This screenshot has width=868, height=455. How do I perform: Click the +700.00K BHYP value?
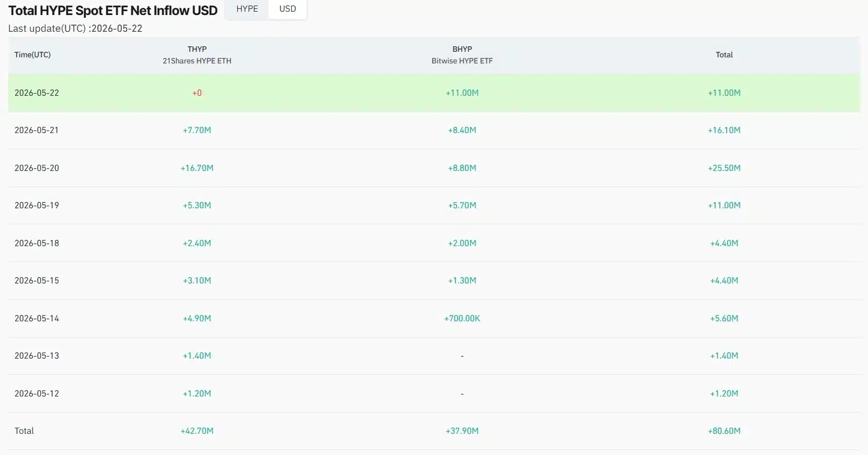pos(462,319)
